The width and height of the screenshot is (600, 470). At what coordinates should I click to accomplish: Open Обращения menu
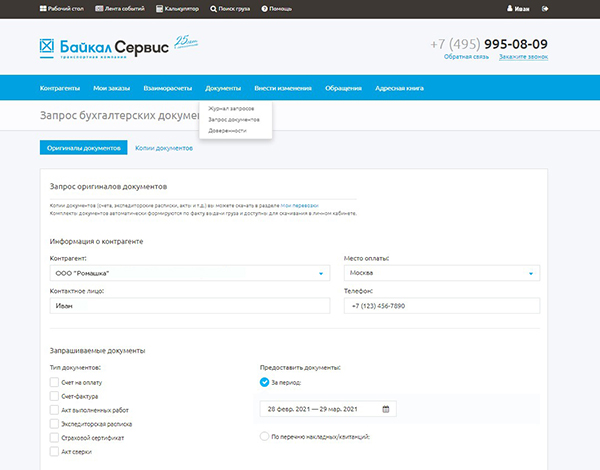coord(343,88)
